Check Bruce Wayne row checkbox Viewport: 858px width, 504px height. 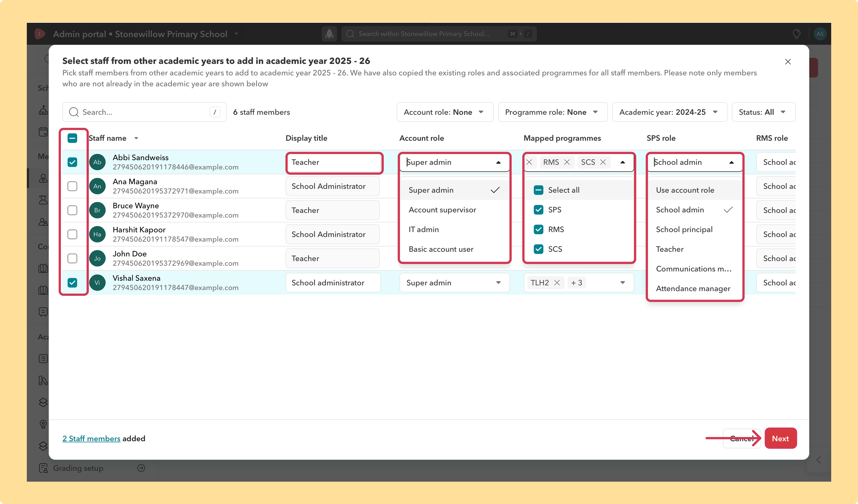point(72,210)
